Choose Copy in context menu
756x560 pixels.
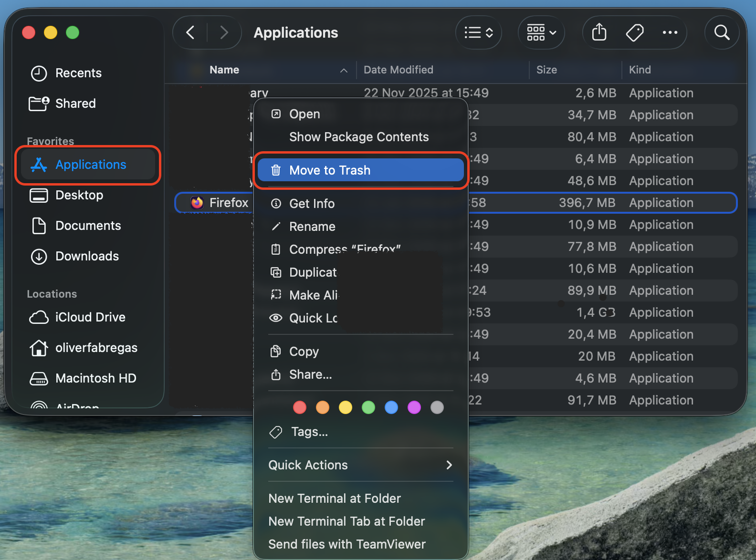pos(360,352)
